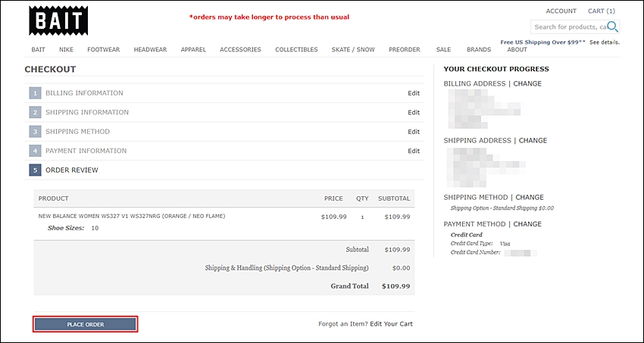
Task: Click the Grand Total amount $109.99
Action: click(396, 286)
